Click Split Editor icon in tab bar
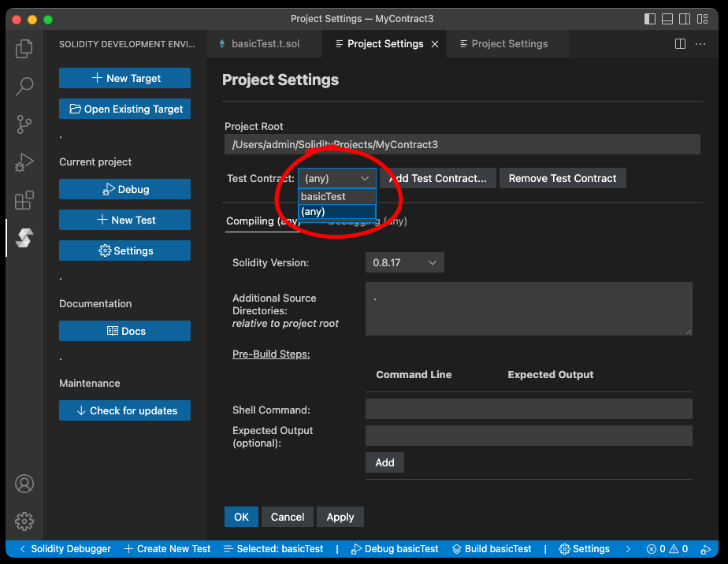728x564 pixels. click(680, 44)
